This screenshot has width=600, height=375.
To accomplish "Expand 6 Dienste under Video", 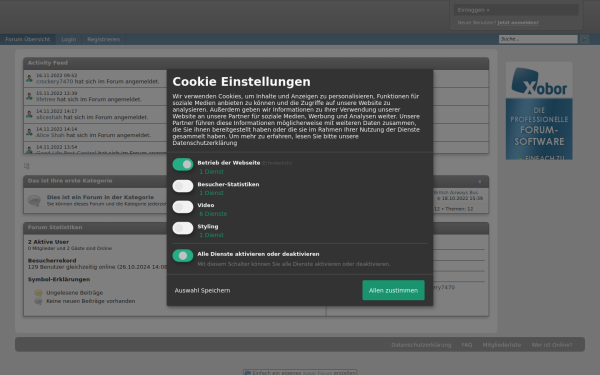I will click(213, 214).
